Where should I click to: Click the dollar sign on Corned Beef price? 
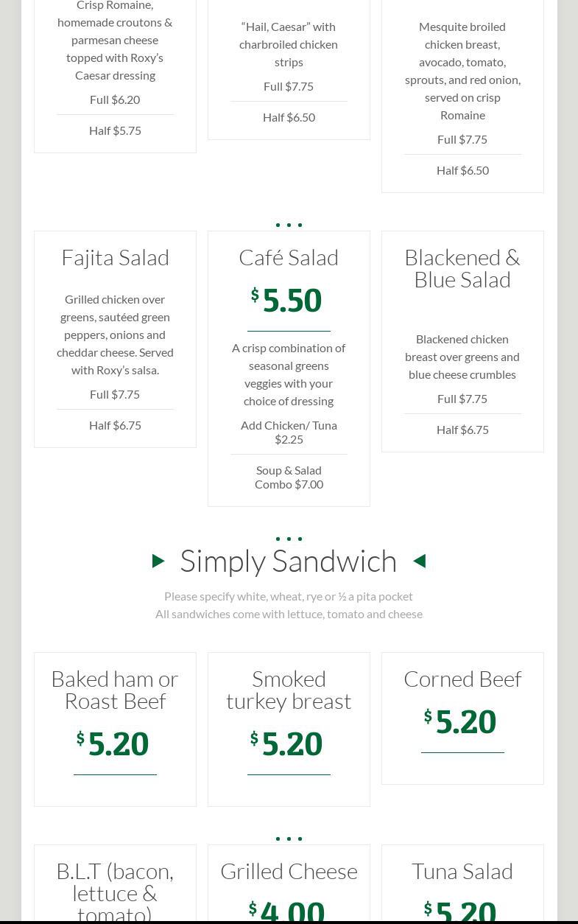coord(428,716)
